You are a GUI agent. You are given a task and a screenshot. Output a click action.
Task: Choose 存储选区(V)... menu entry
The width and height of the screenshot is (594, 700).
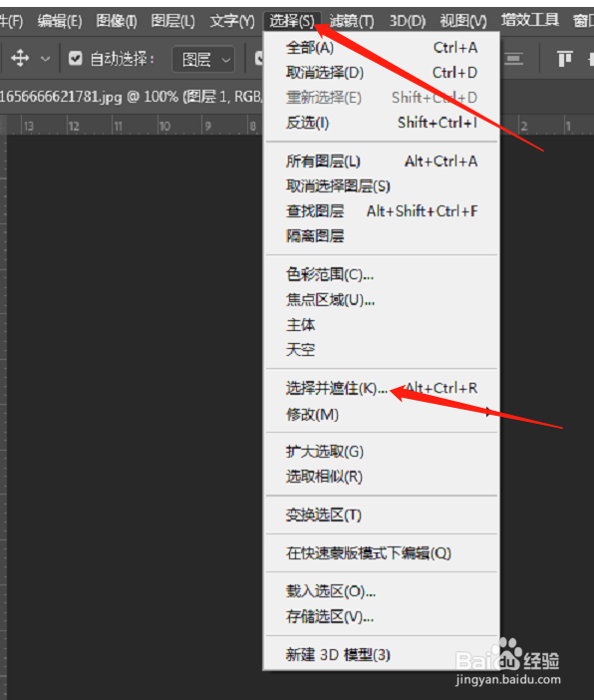pyautogui.click(x=382, y=617)
